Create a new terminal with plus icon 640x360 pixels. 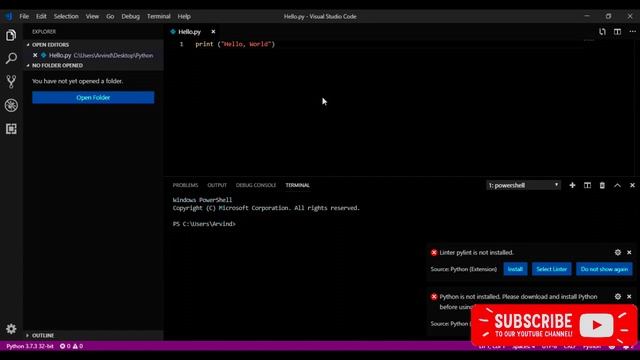[x=572, y=185]
